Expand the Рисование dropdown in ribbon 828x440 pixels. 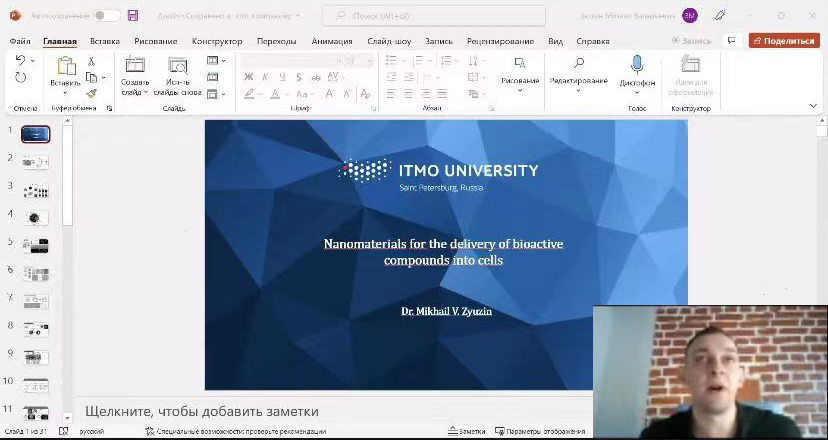(x=519, y=90)
